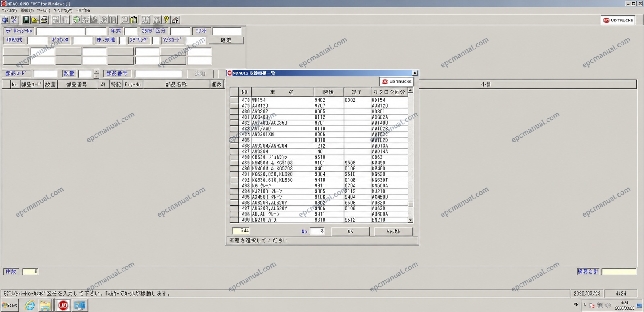Viewport: 644px width, 312px height.
Task: Click the 部品名称 column header
Action: coord(176,84)
